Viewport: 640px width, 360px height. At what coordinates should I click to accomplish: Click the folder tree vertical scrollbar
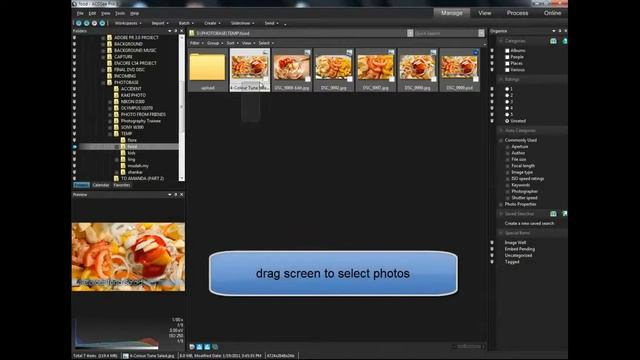pos(182,108)
